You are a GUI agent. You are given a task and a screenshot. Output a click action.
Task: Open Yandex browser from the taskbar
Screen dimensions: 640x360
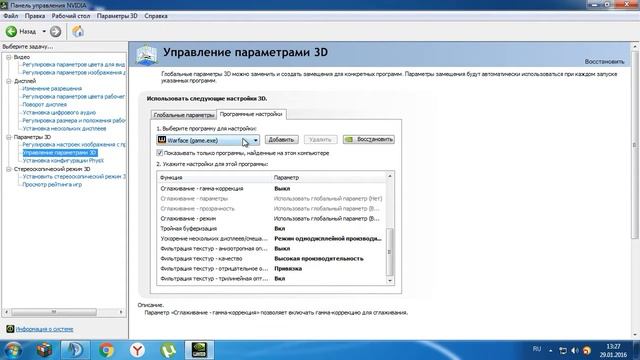(x=138, y=350)
